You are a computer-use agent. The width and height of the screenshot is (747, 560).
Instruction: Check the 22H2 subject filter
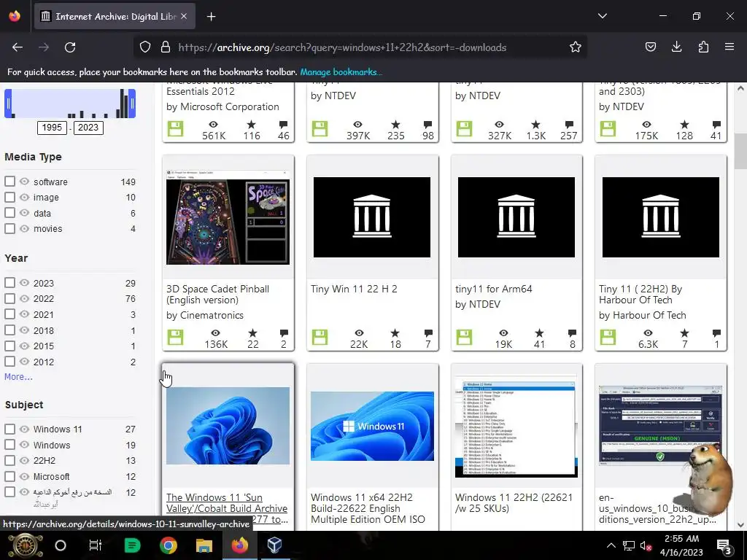9,461
